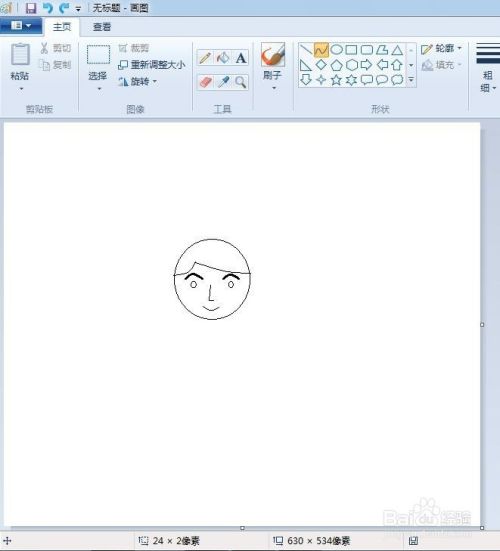500x551 pixels.
Task: Switch to the 主页 Home tab
Action: point(62,27)
